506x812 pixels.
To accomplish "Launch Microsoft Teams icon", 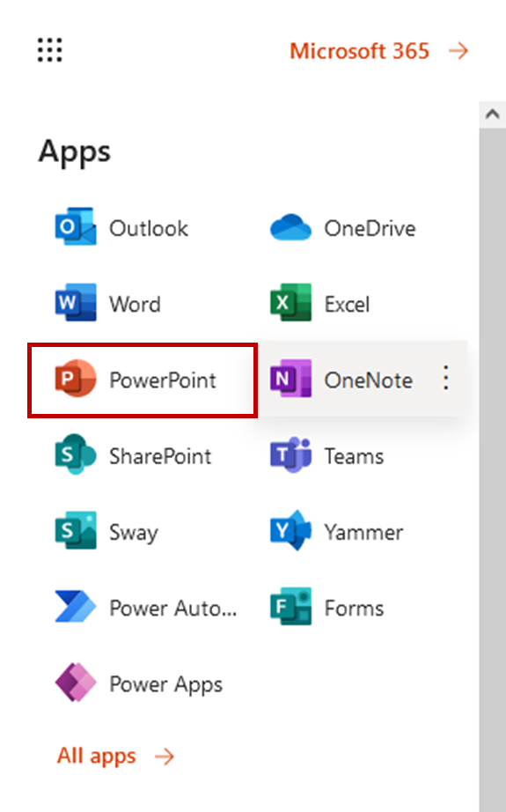I will tap(290, 454).
